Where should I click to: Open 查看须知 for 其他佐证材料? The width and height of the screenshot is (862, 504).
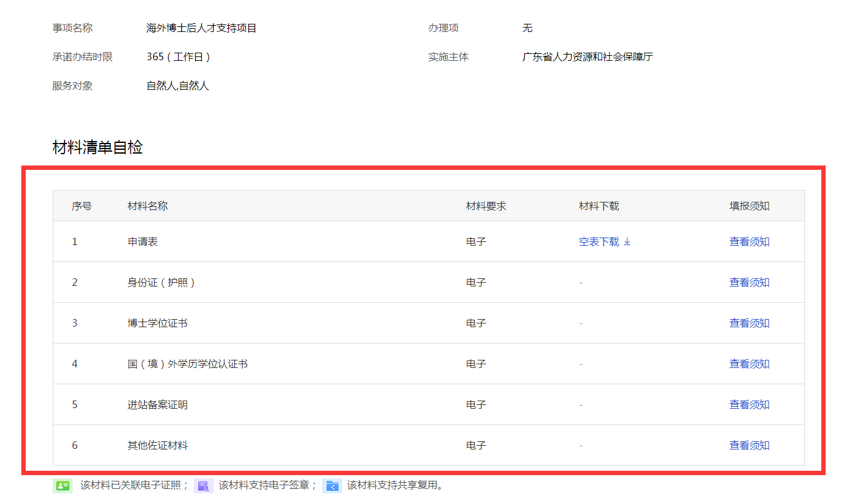[749, 446]
